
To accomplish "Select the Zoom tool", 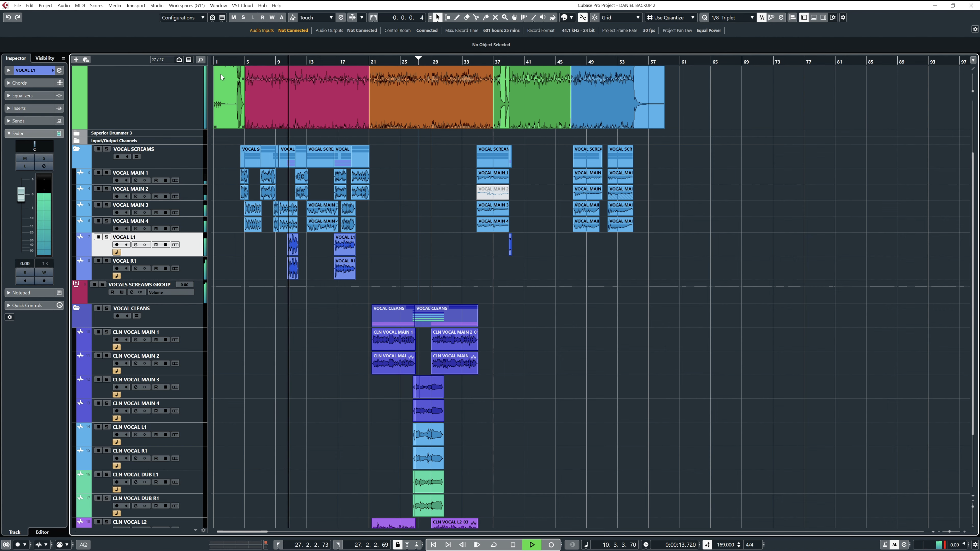I will [x=505, y=17].
